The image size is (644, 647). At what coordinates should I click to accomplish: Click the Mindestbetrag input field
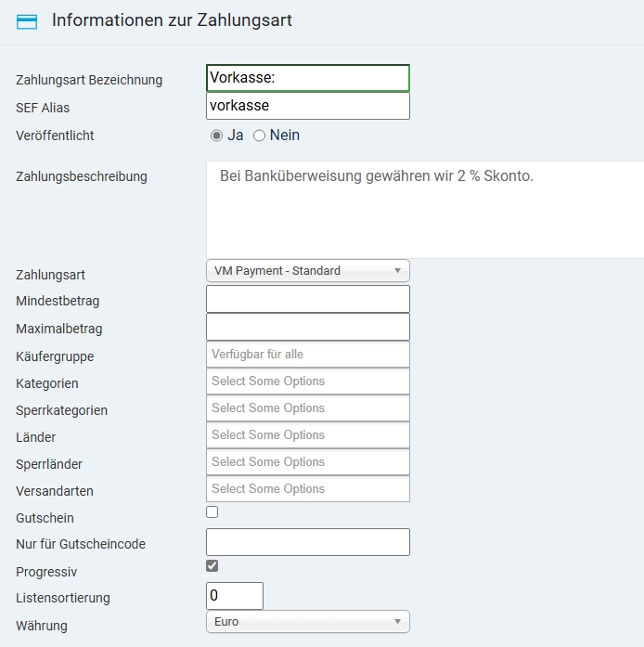point(307,299)
